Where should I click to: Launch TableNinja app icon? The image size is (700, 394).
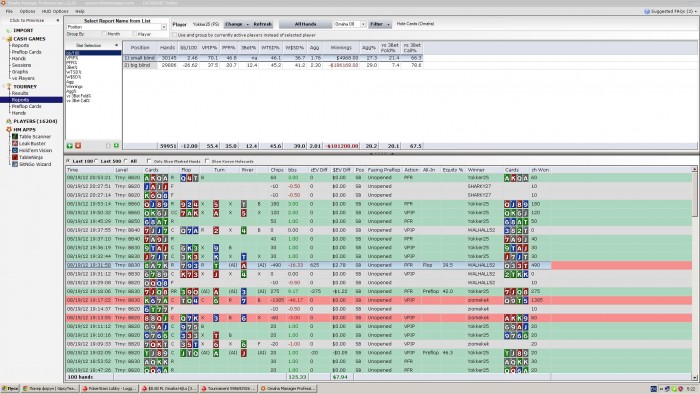coord(15,157)
